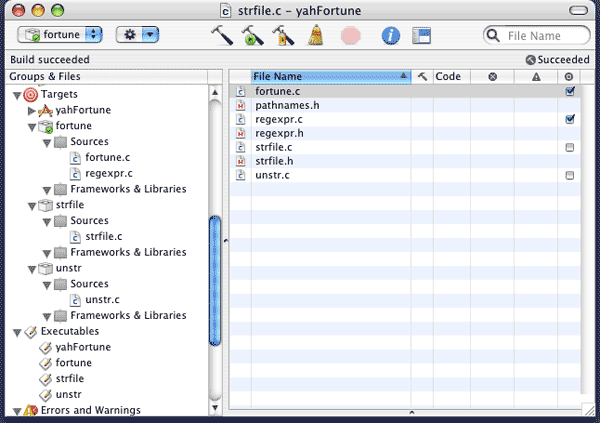Click the Build and Debug icon
Image resolution: width=600 pixels, height=423 pixels.
(x=283, y=35)
